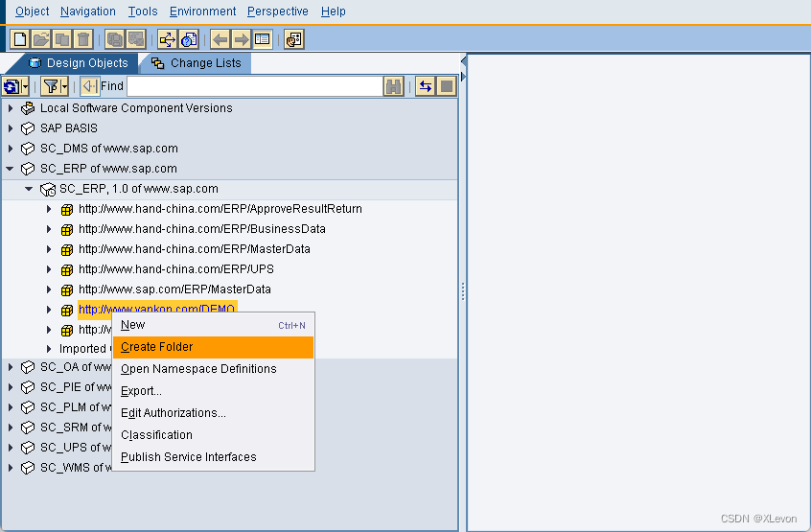Switch to the Design Objects tab

click(x=78, y=63)
